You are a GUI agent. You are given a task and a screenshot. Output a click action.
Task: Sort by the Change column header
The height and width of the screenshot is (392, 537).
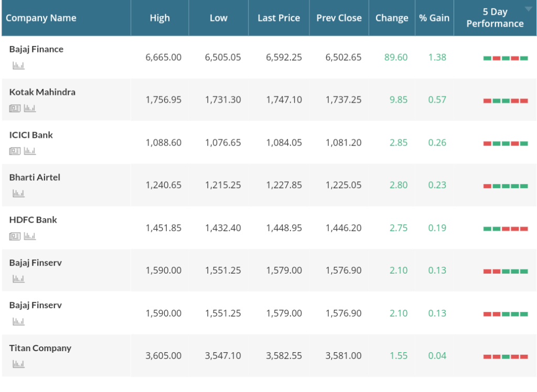(x=391, y=18)
